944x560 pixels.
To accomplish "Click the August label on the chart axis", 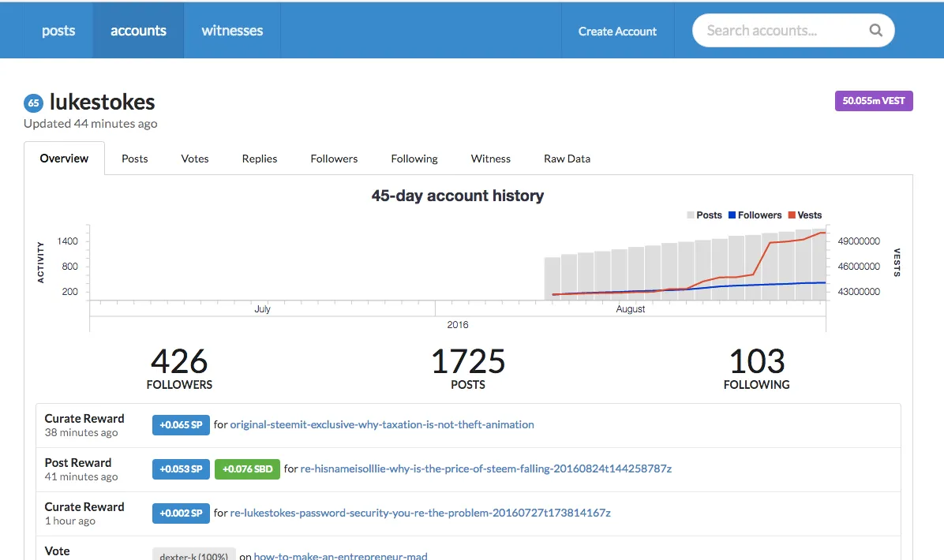I will [x=631, y=308].
